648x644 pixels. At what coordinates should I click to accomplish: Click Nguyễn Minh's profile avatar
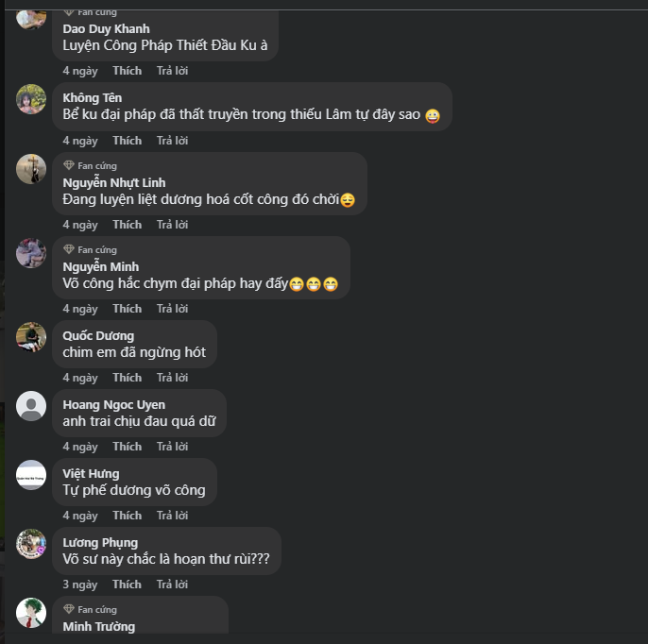point(31,253)
